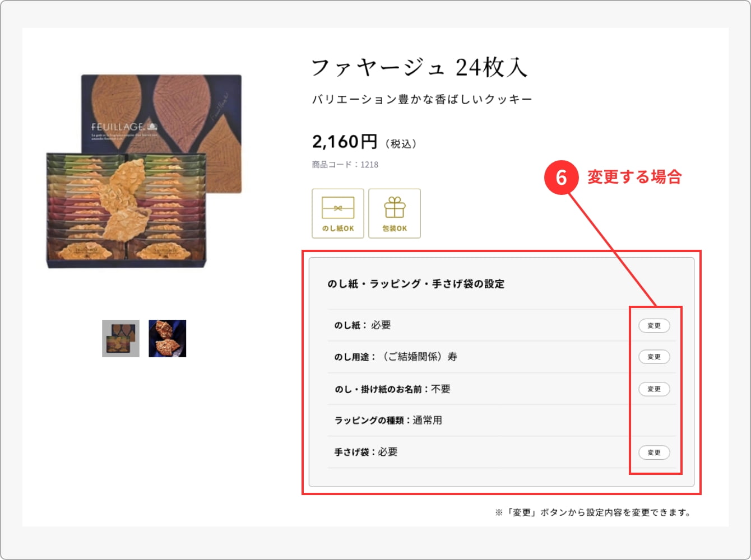The width and height of the screenshot is (751, 560).
Task: Click the 変更する場合 red label
Action: pyautogui.click(x=634, y=178)
